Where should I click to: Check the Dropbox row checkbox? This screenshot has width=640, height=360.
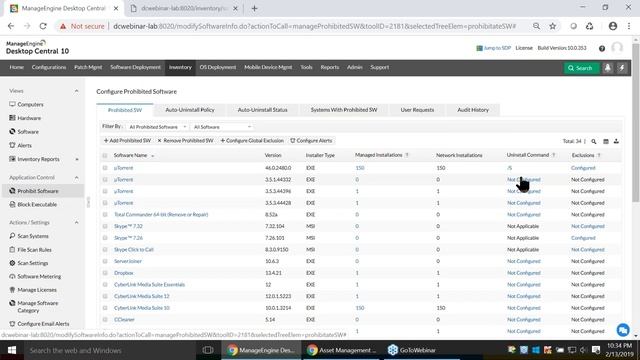[105, 273]
